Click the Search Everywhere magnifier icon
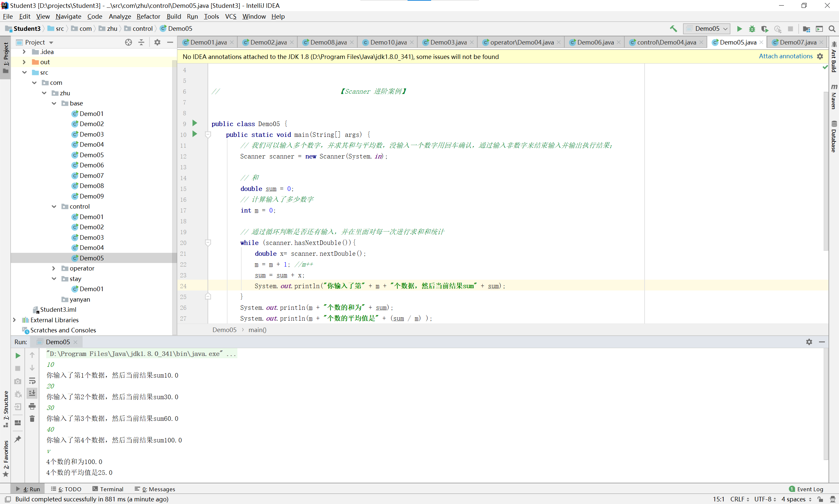839x504 pixels. point(832,28)
